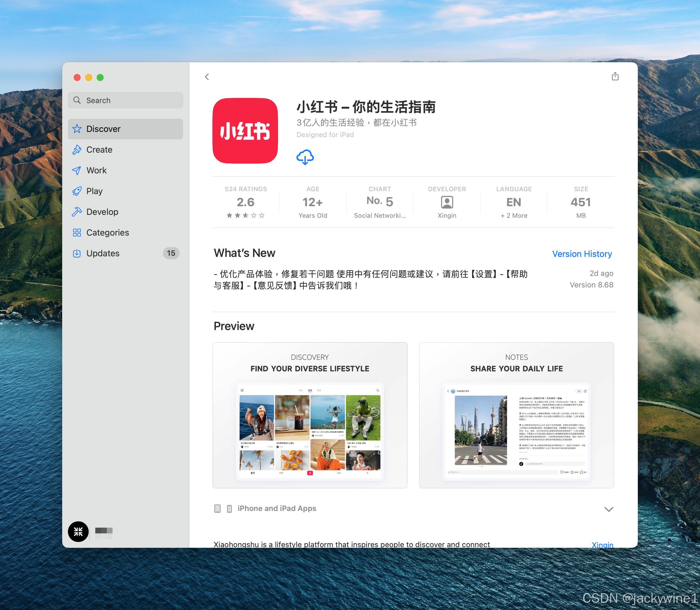Click the magnifying glass search icon
The image size is (700, 610).
point(77,100)
